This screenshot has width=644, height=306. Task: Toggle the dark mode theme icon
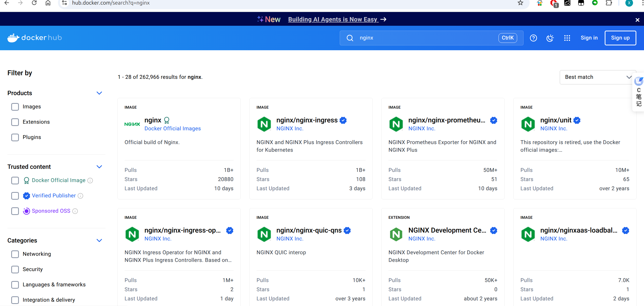pos(550,38)
